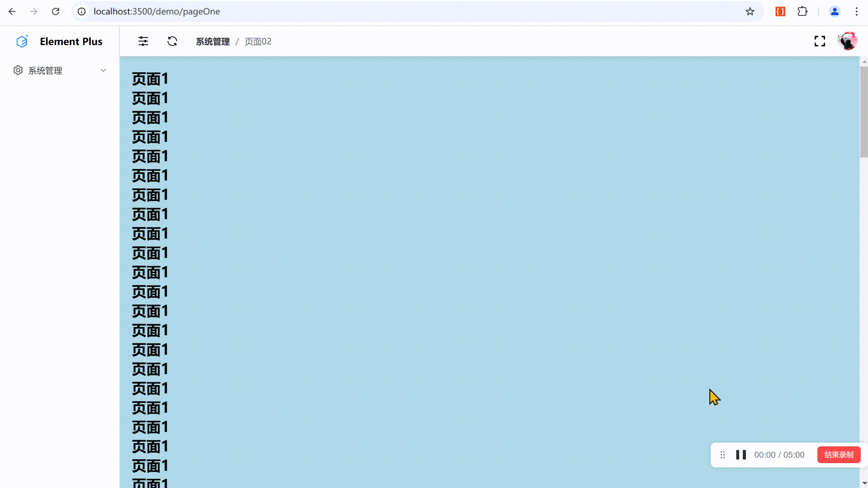Open Chrome's three-dot menu
The width and height of the screenshot is (868, 488).
[x=856, y=12]
